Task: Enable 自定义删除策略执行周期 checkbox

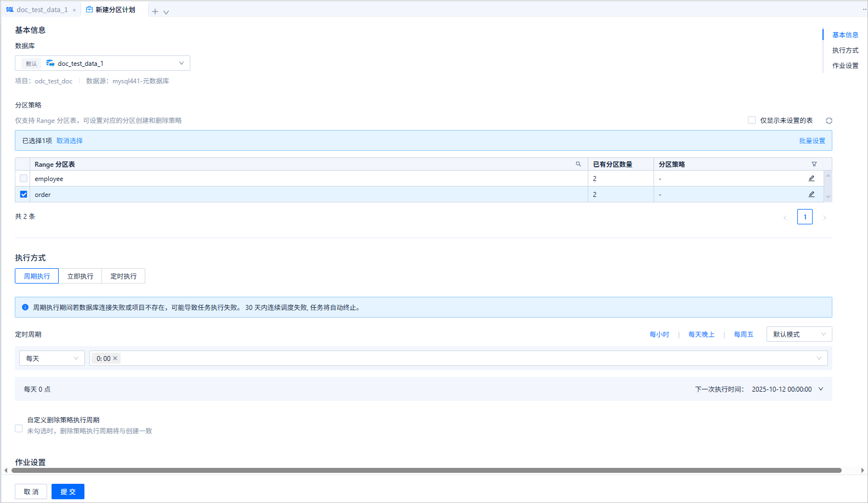Action: (19, 428)
